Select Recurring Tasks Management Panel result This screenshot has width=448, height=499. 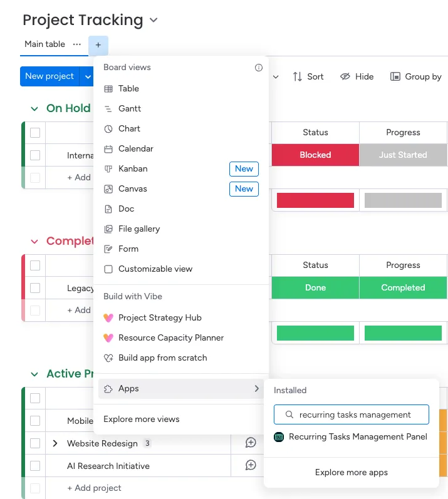[x=352, y=437]
